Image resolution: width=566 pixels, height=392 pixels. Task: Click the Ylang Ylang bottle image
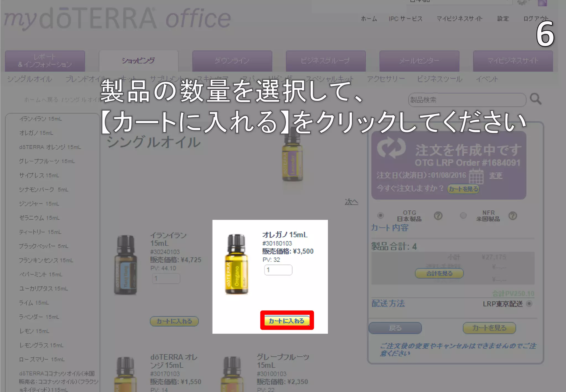(x=125, y=265)
